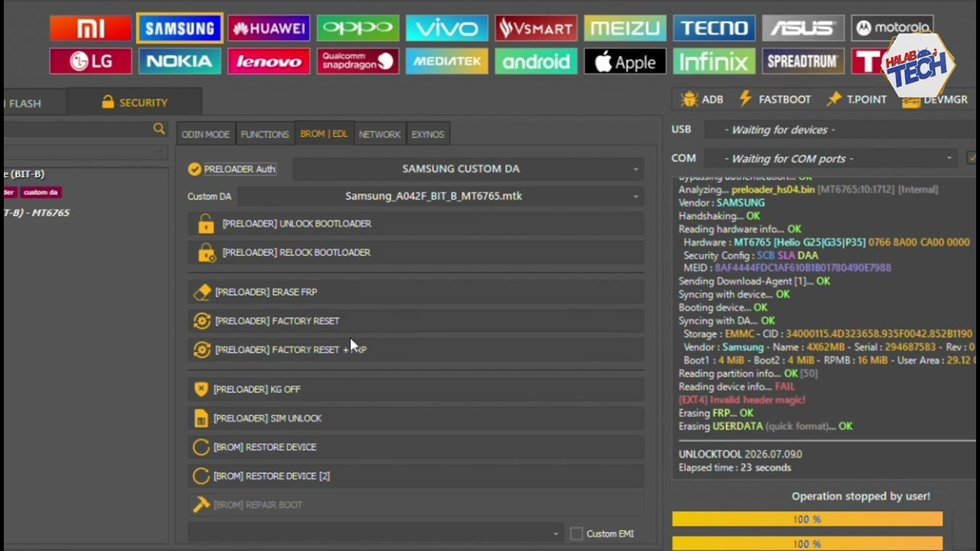Open the T.POINT test point tool
980x551 pixels.
pos(857,99)
